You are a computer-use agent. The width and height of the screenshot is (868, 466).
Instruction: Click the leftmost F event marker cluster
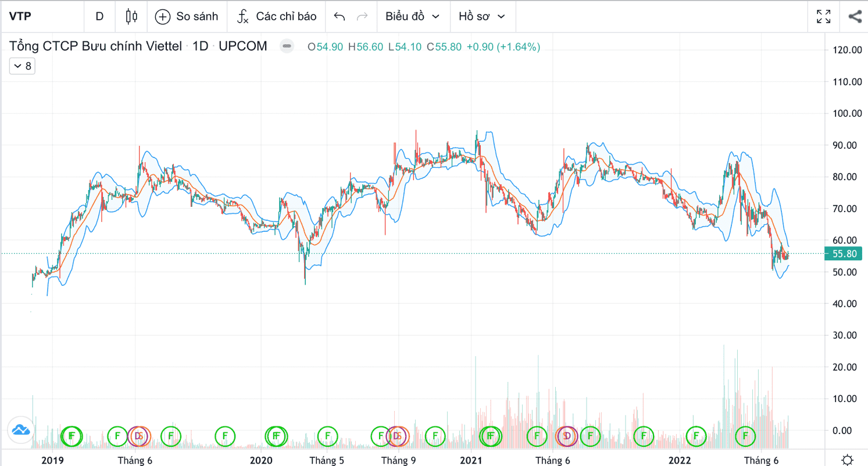click(72, 435)
